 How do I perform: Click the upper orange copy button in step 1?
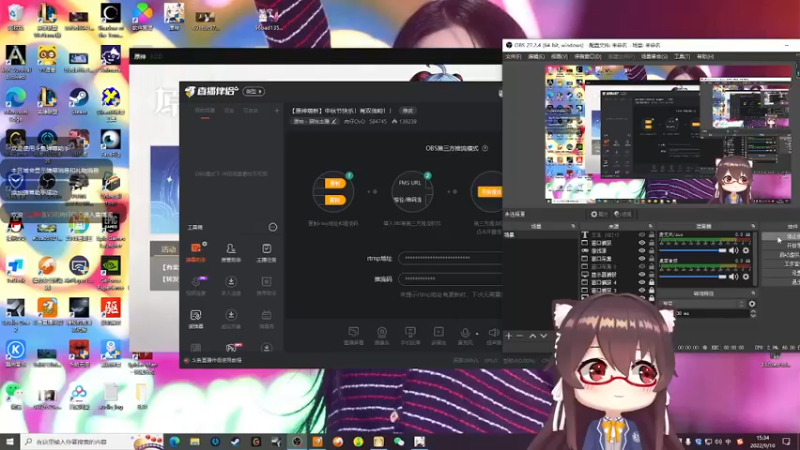(x=335, y=183)
